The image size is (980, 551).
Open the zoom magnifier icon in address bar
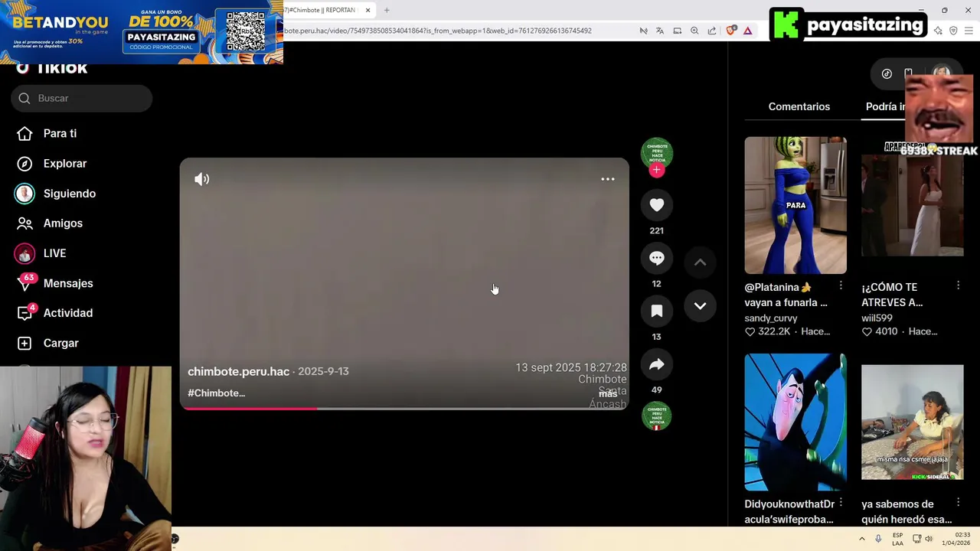[x=694, y=31]
